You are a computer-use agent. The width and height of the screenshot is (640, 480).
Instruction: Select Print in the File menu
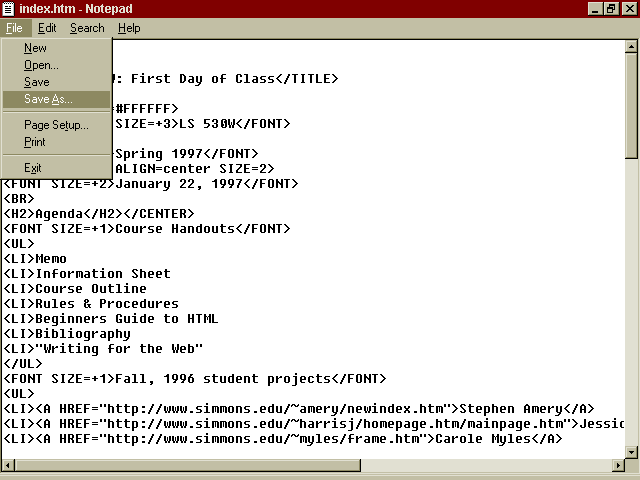(35, 142)
